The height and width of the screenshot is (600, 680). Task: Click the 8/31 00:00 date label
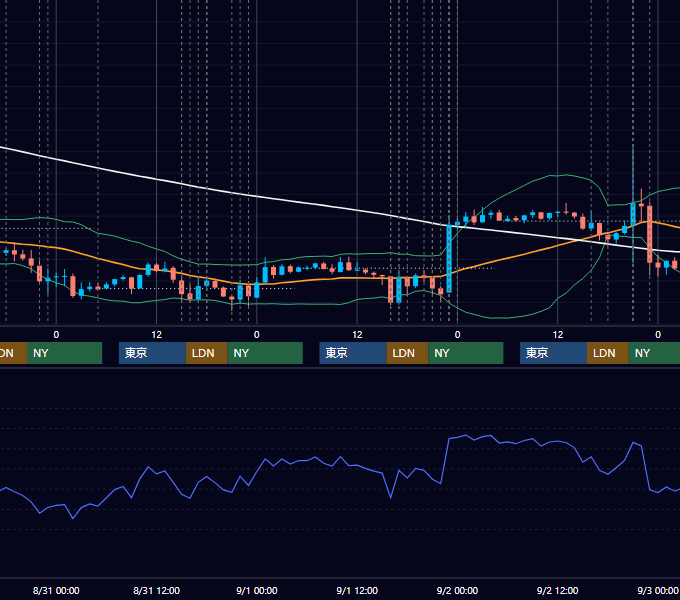click(x=56, y=590)
